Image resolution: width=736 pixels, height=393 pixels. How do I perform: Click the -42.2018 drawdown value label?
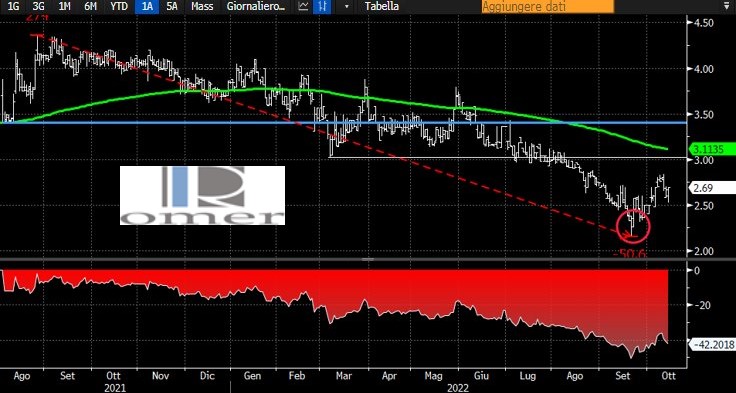712,345
